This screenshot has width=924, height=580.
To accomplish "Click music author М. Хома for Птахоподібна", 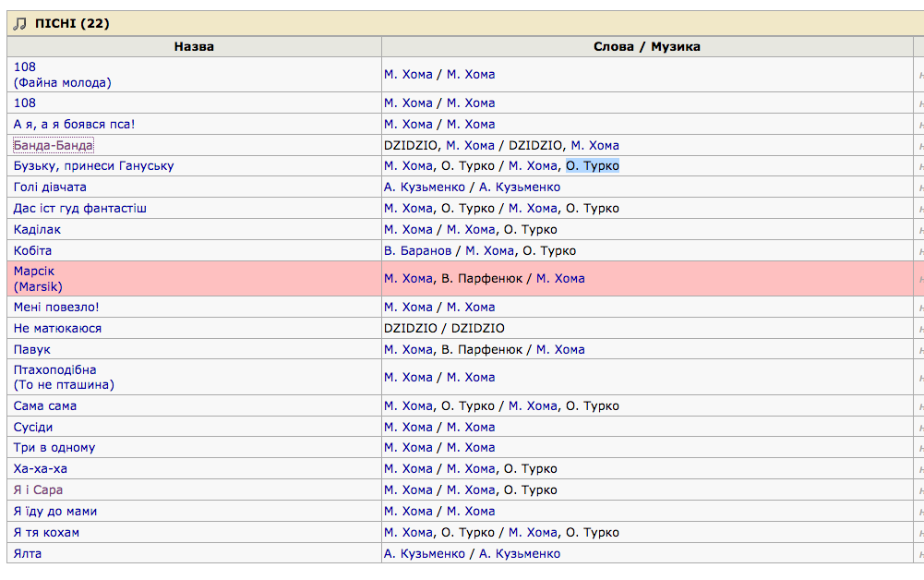I will (471, 378).
